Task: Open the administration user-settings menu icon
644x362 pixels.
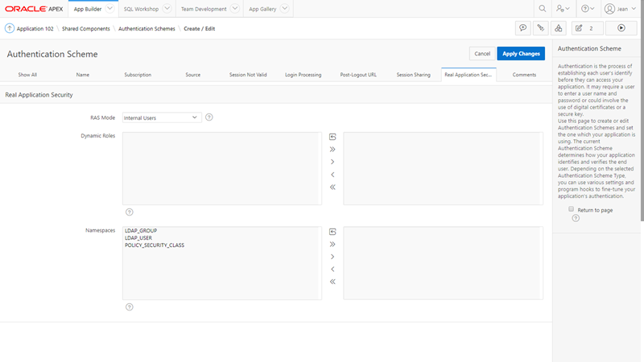Action: [563, 9]
